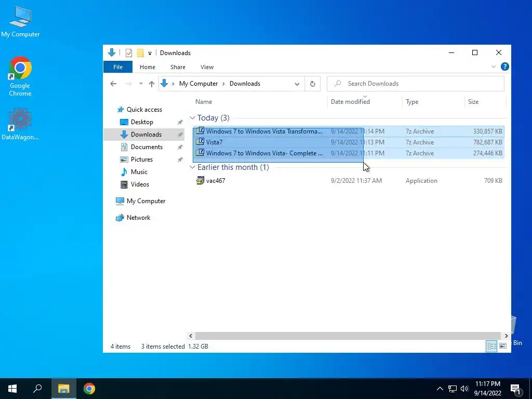Switch to the Details view layout
Image resolution: width=532 pixels, height=399 pixels.
(x=491, y=346)
